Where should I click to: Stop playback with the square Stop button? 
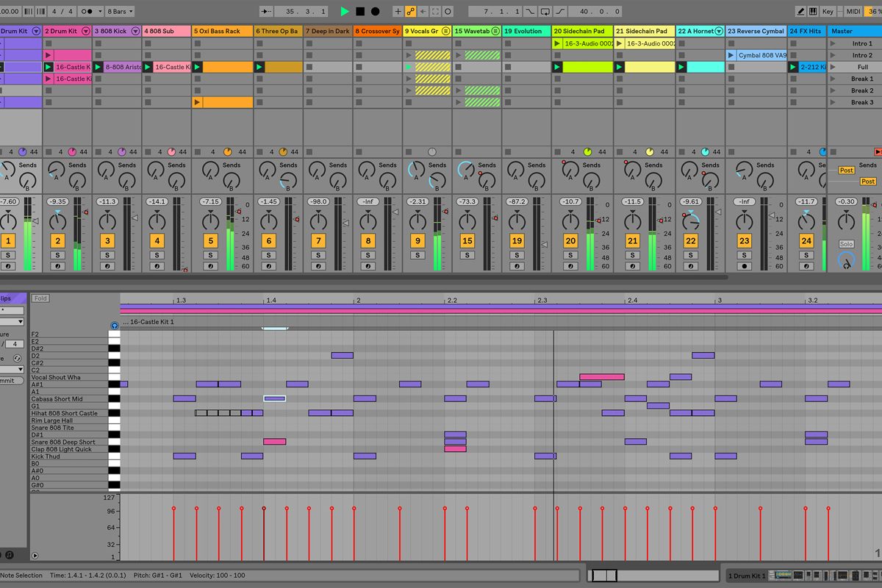coord(360,12)
